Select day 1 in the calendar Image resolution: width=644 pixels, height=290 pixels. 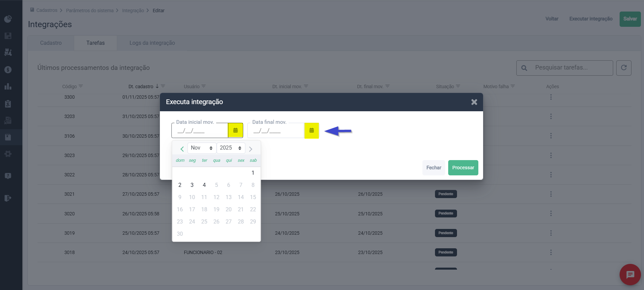click(253, 173)
